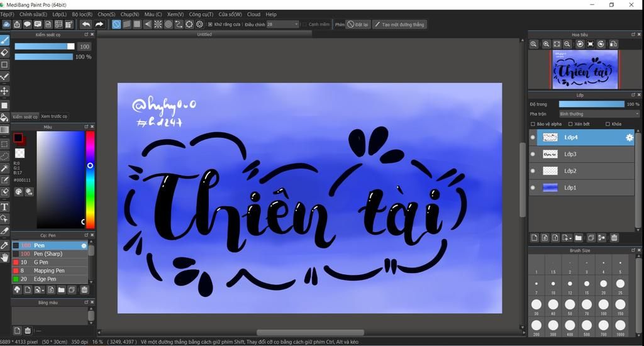Image resolution: width=644 pixels, height=346 pixels.
Task: Click the Redo arrow in toolbar
Action: 99,25
